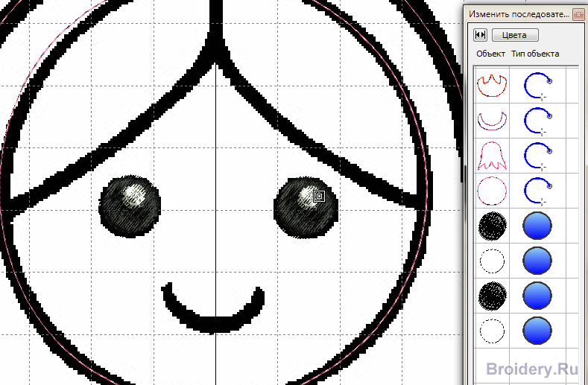Select the left embroidered eye on canvas
Screen dimensions: 588x385
click(x=130, y=206)
